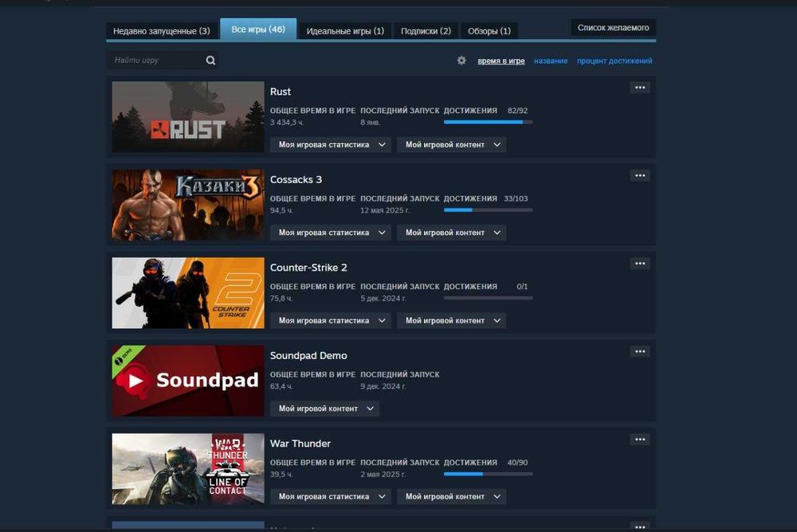Open Rust three-dot options menu
Viewport: 797px width, 532px height.
(x=640, y=88)
